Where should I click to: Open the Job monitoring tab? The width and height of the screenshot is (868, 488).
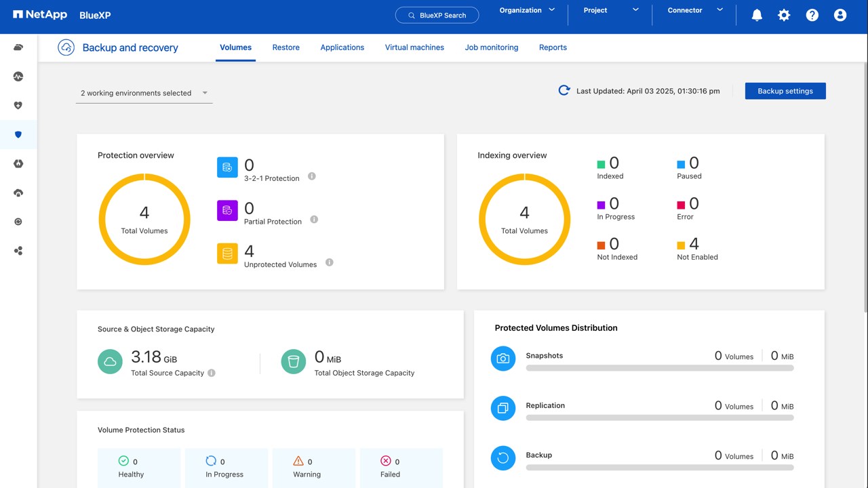click(x=491, y=47)
